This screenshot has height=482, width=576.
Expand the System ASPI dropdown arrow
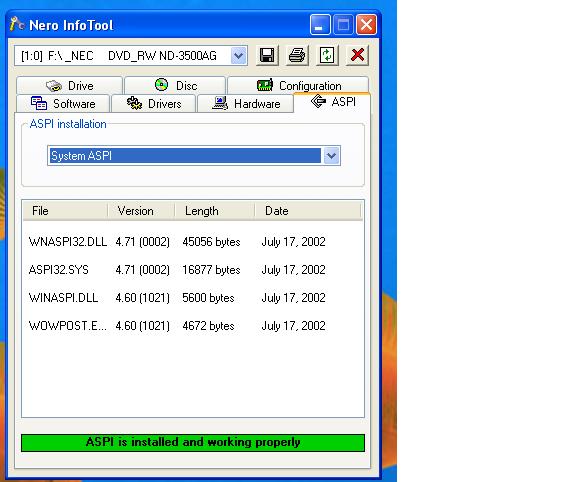coord(331,156)
